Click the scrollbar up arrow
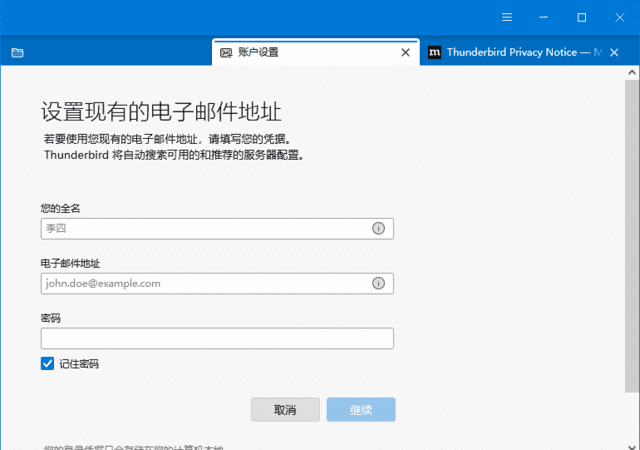 coord(632,72)
